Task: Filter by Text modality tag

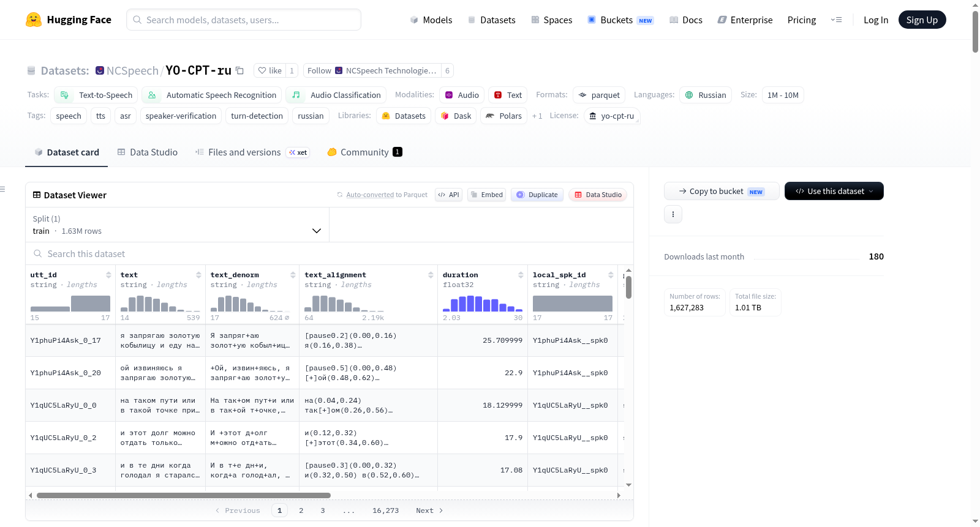Action: 508,95
